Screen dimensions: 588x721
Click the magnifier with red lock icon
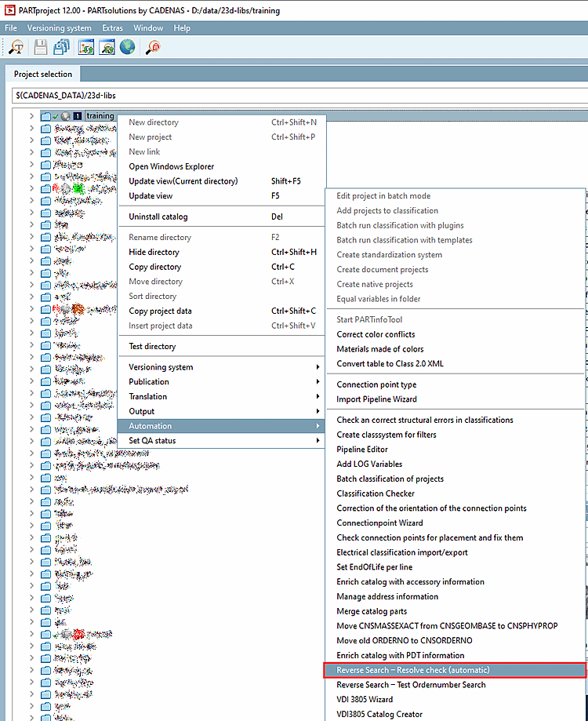(153, 47)
